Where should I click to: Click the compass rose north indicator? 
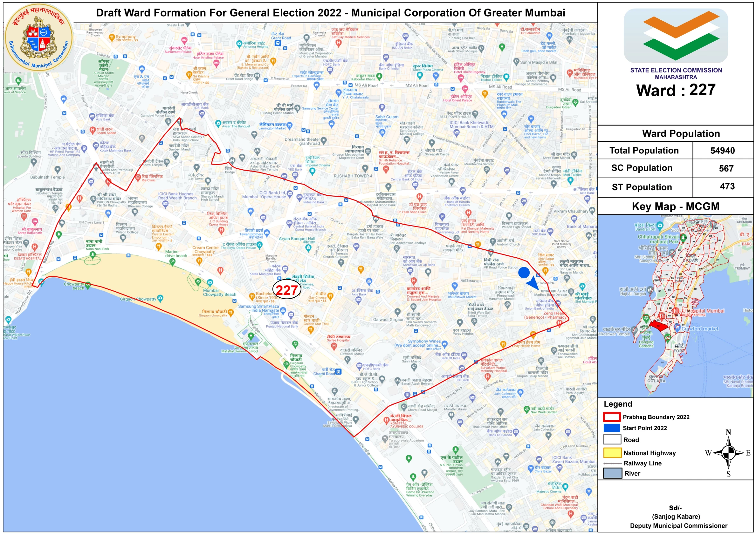coord(728,432)
